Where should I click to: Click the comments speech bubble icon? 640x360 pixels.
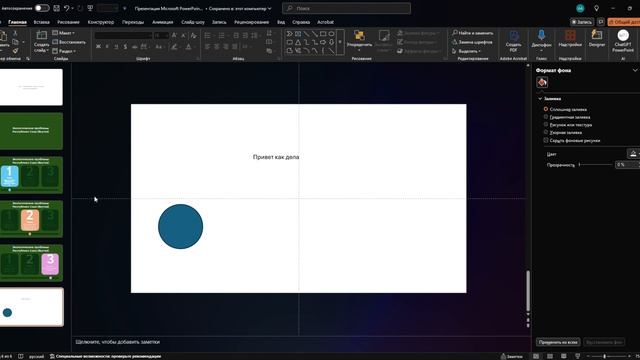pyautogui.click(x=601, y=22)
